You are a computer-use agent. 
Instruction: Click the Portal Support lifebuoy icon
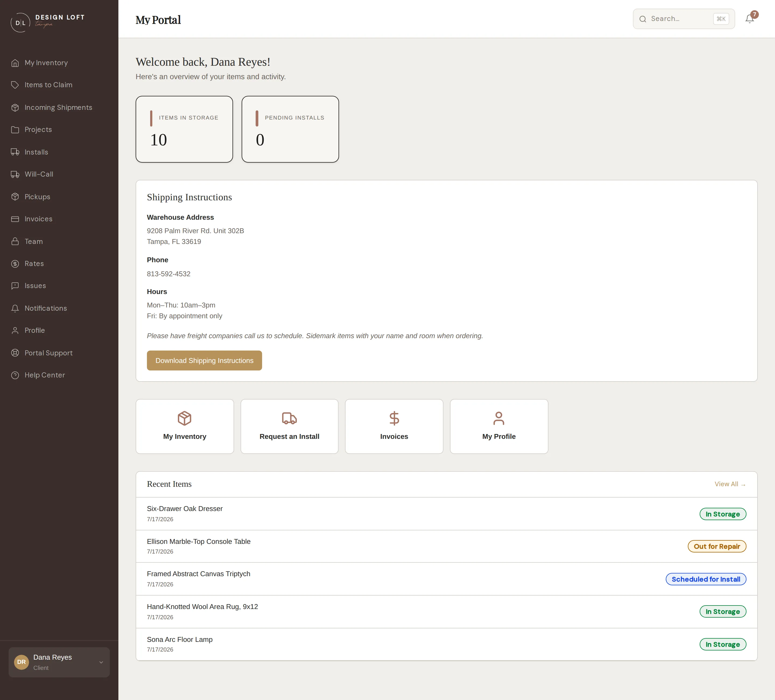[15, 353]
